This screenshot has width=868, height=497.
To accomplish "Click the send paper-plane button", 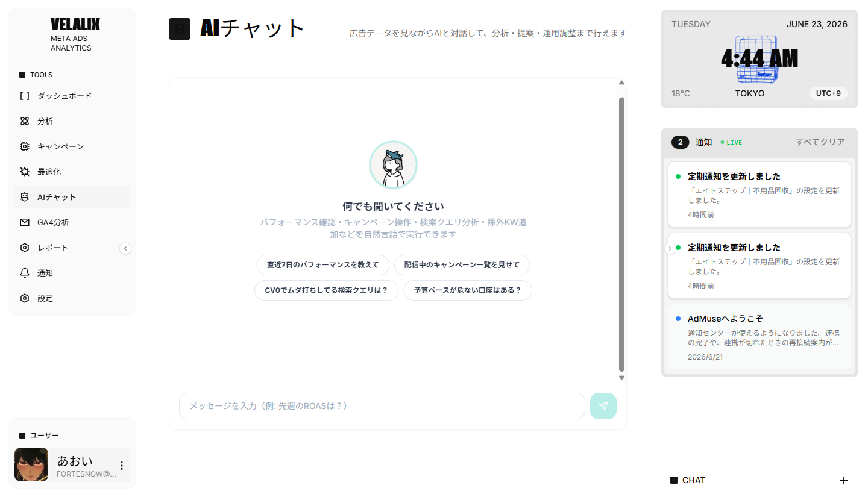I will pos(603,406).
